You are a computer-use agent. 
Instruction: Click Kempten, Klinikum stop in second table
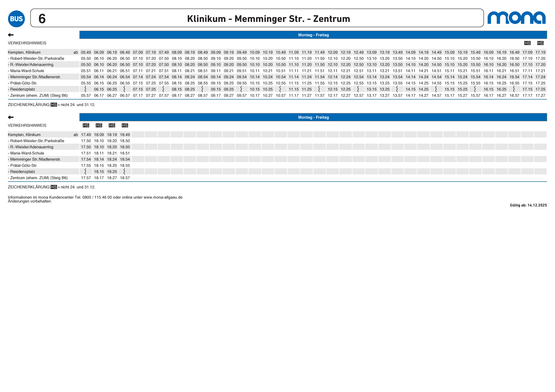point(24,135)
